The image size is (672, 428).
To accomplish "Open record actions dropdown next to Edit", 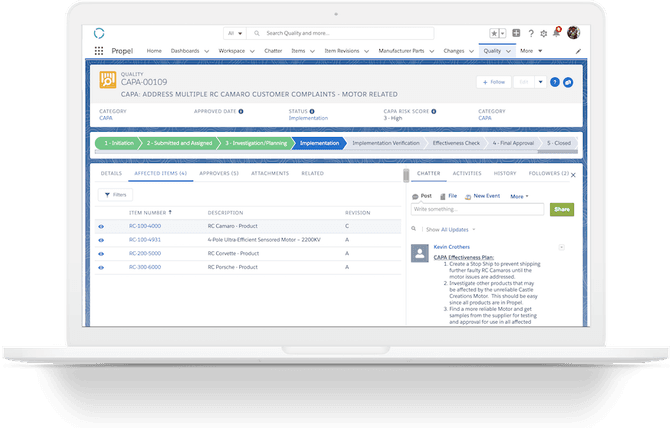I will 540,82.
